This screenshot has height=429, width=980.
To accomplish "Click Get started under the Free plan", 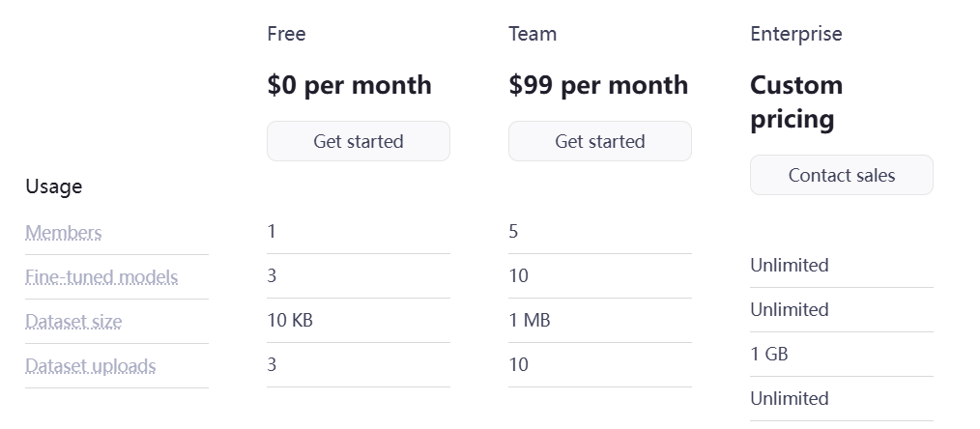I will tap(358, 141).
